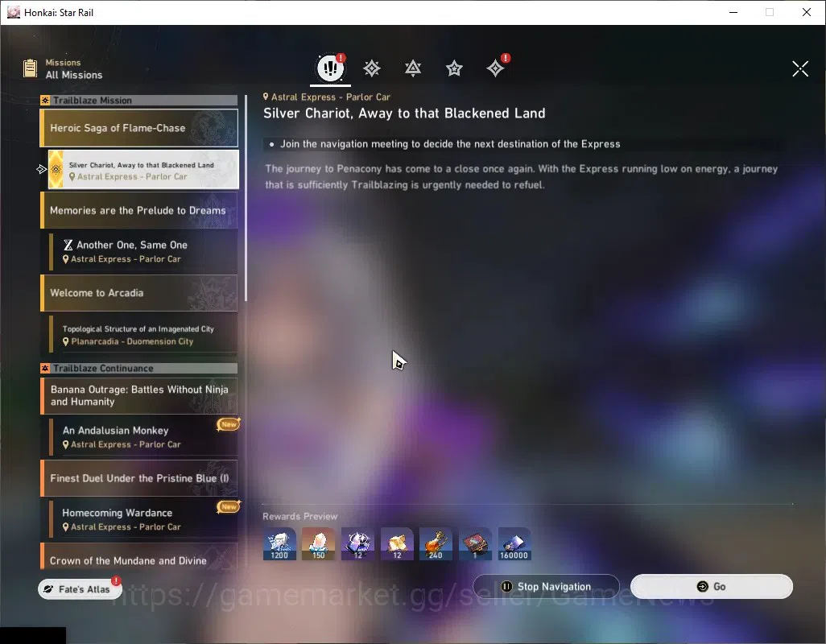Viewport: 826px width, 644px height.
Task: View the 150 Stellar Jade reward icon
Action: pyautogui.click(x=319, y=544)
